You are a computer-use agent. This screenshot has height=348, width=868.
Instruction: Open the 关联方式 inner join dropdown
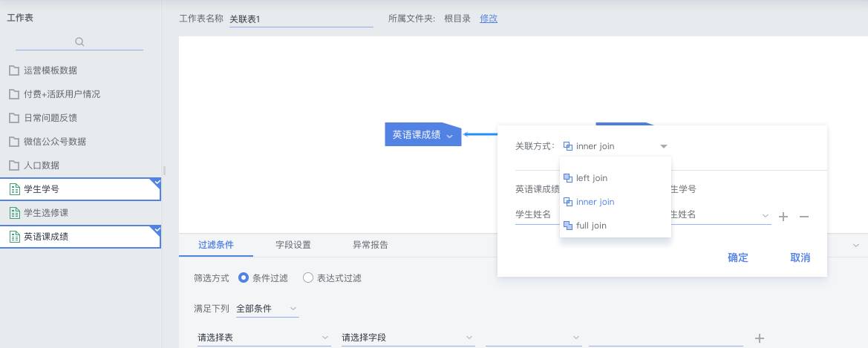(x=615, y=146)
